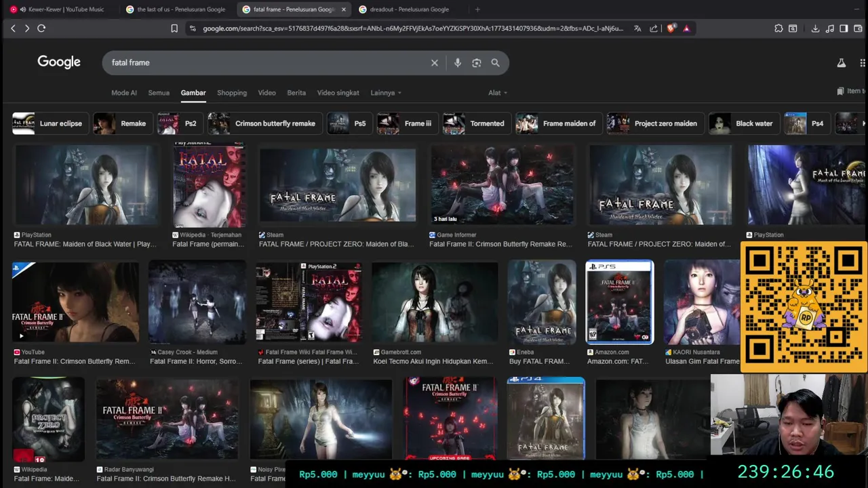Open the Shopping results tab
This screenshot has height=488, width=868.
tap(232, 93)
